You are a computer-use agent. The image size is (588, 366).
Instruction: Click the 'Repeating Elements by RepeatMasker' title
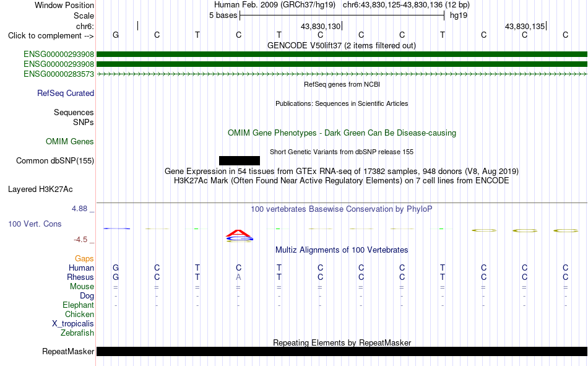click(x=342, y=342)
